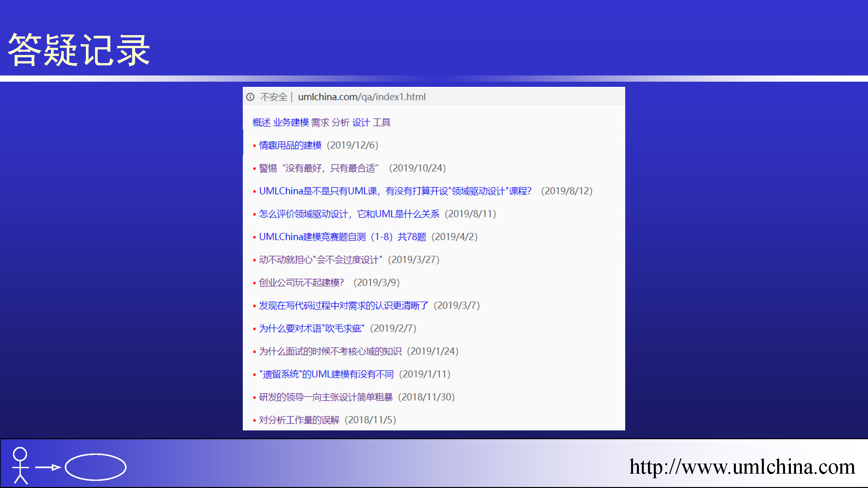
Task: Open the 工具 category link
Action: [382, 123]
